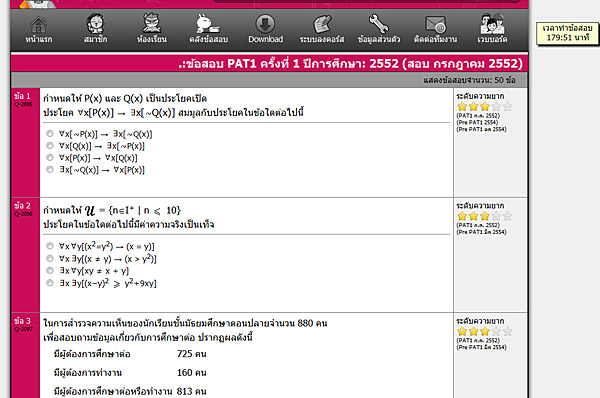600x398 pixels.
Task: Click the มีผู้ต้องการศึกษาต่อ row label
Action: point(92,354)
